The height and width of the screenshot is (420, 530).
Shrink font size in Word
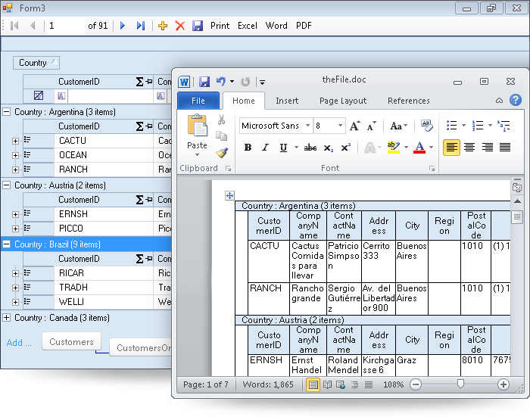372,126
